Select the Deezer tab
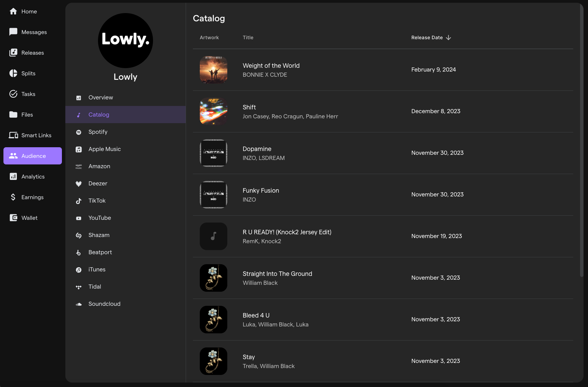 [x=126, y=183]
